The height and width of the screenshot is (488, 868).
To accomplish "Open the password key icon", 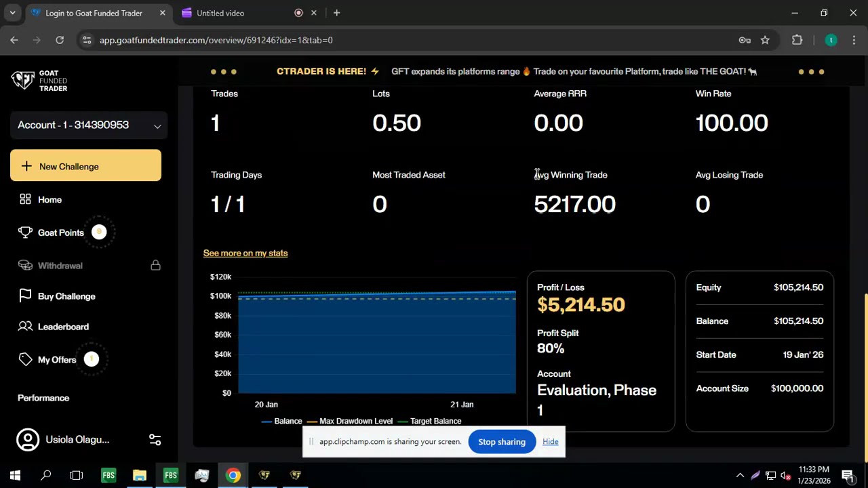I will tap(745, 40).
